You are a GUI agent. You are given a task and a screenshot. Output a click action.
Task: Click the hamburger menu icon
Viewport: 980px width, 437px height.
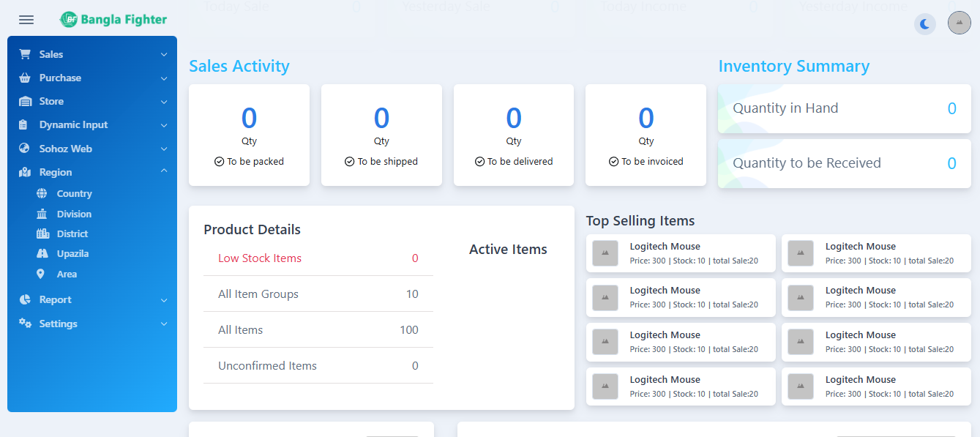pyautogui.click(x=26, y=20)
